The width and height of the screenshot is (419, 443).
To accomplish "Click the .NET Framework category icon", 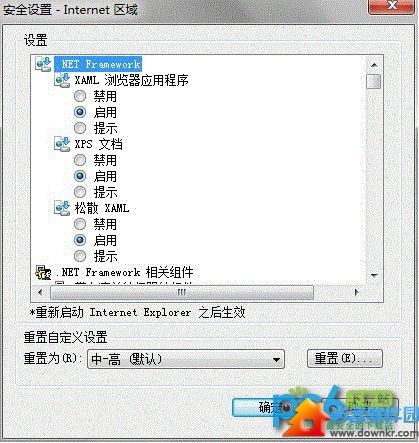I will coord(43,64).
